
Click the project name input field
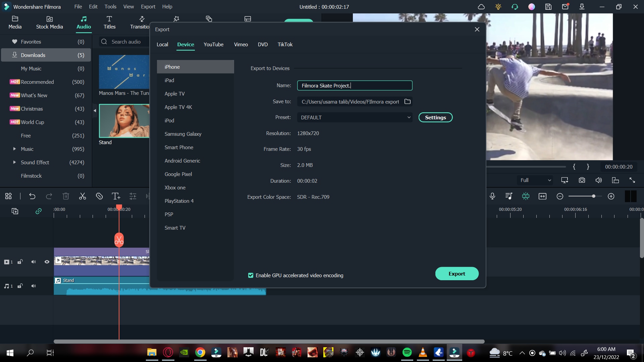(x=354, y=85)
